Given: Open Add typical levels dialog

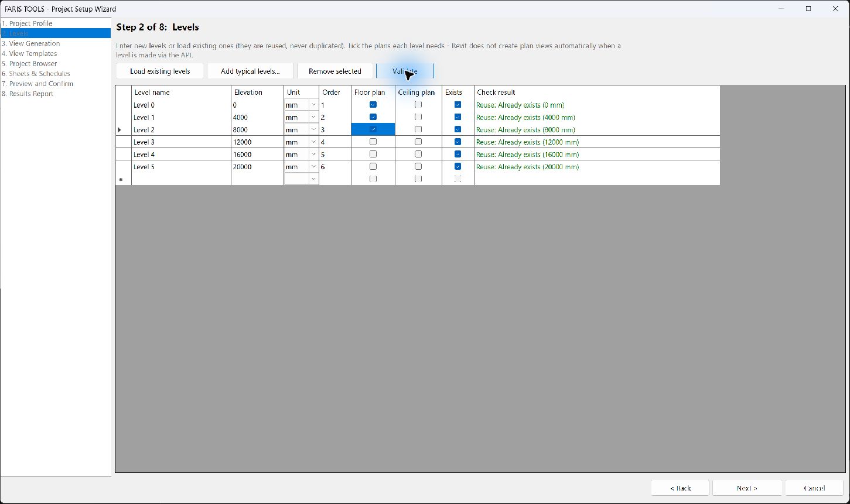Looking at the screenshot, I should tap(250, 71).
